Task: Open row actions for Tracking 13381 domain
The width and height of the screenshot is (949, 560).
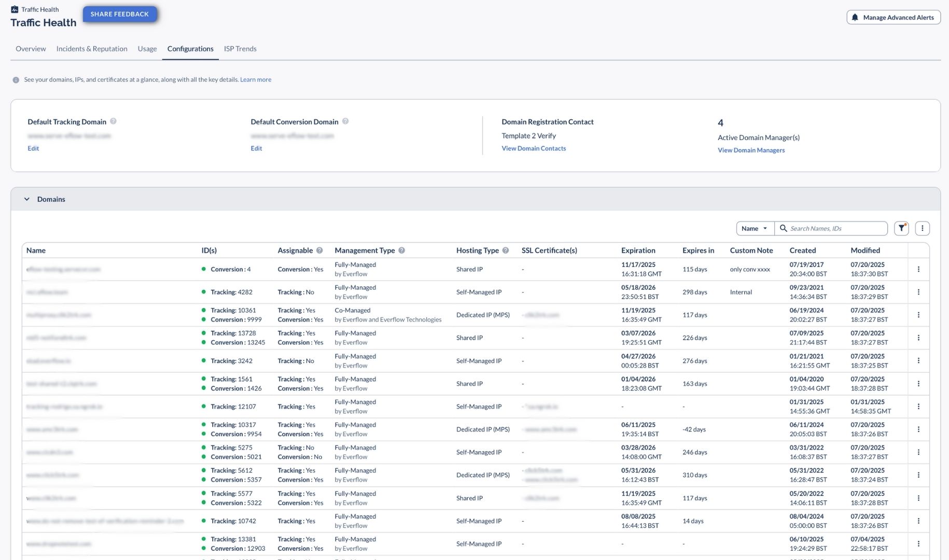Action: click(918, 543)
